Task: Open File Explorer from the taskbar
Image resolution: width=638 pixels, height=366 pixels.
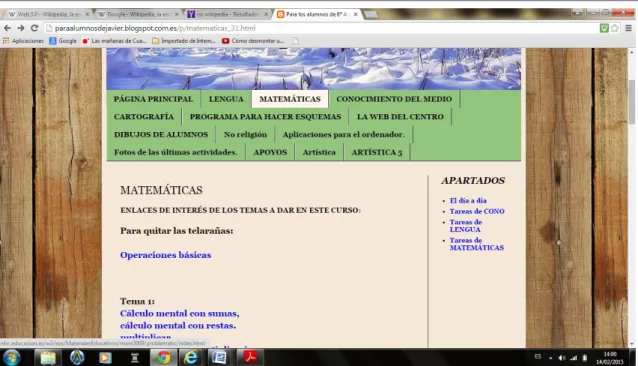Action: pos(48,358)
